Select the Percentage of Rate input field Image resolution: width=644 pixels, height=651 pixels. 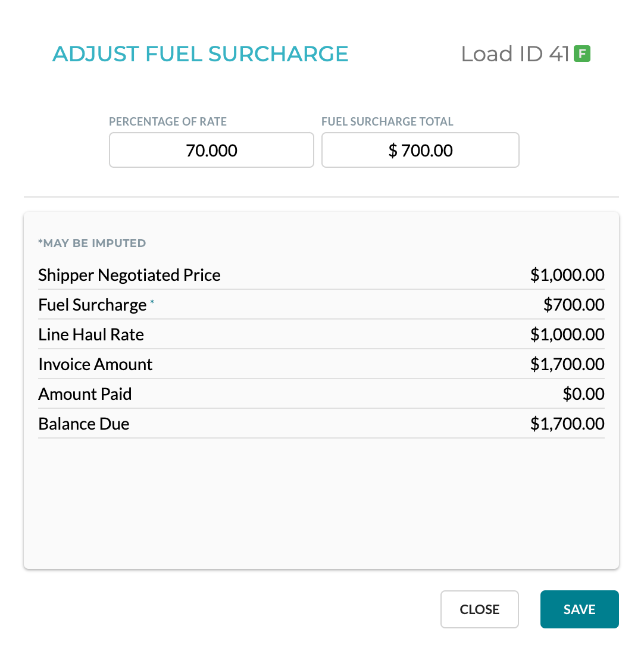(x=211, y=150)
